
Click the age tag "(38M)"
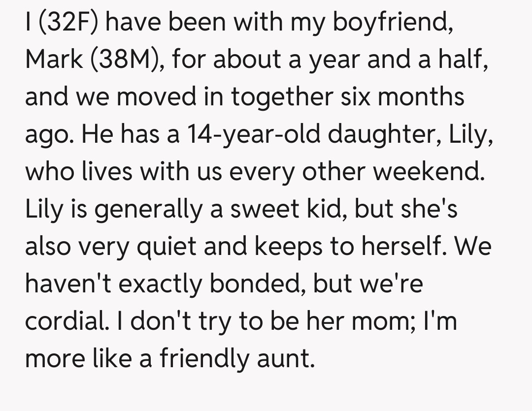point(129,60)
